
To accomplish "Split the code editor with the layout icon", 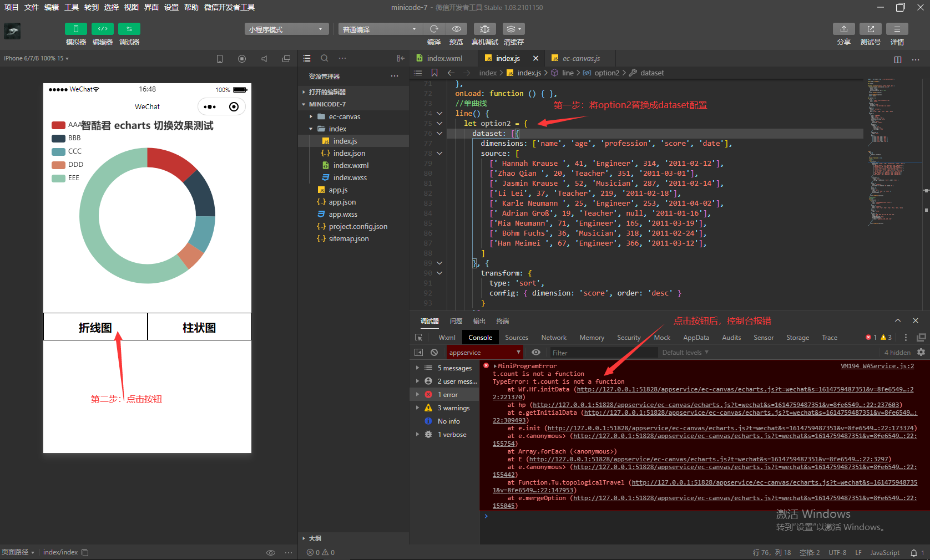I will (x=898, y=59).
